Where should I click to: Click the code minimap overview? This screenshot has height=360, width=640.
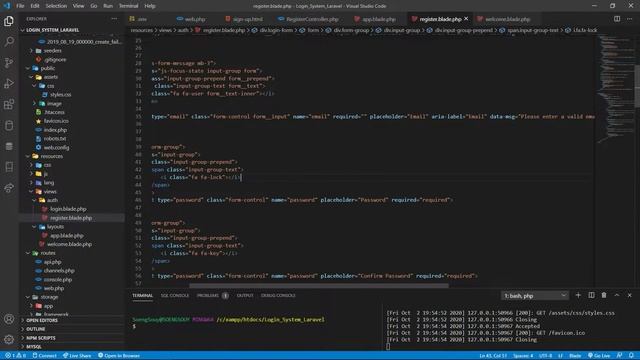click(615, 90)
